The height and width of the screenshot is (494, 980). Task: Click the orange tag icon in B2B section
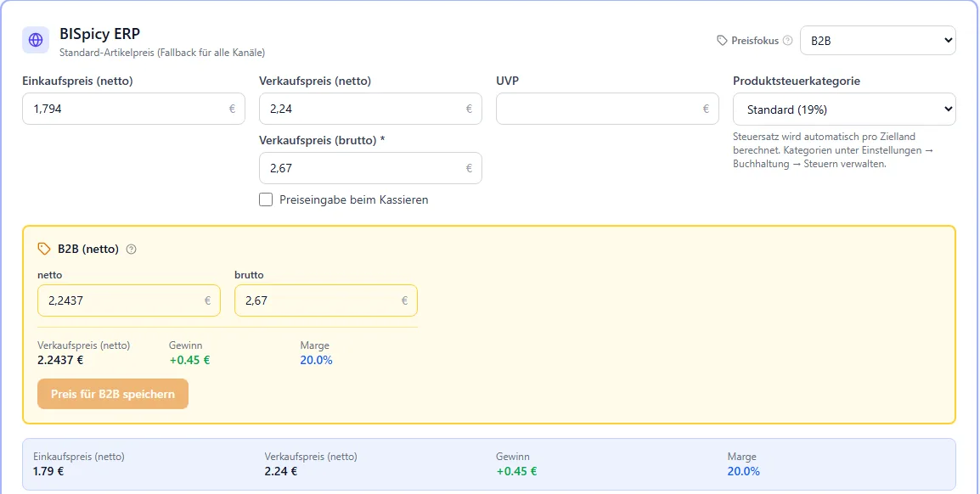44,249
